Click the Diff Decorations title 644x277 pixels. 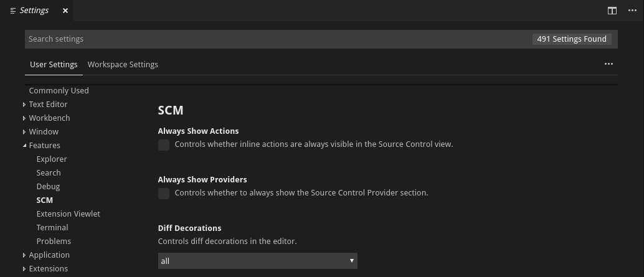(x=190, y=228)
